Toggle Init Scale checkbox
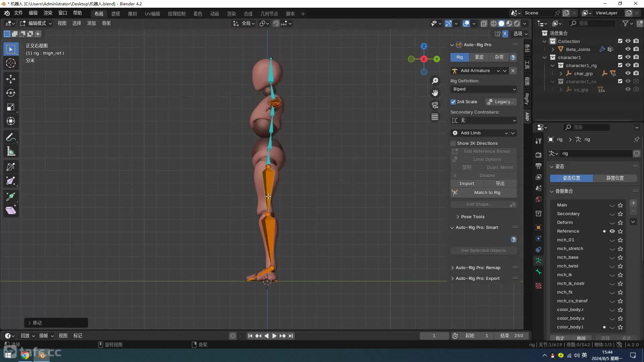This screenshot has height=362, width=644. point(453,102)
